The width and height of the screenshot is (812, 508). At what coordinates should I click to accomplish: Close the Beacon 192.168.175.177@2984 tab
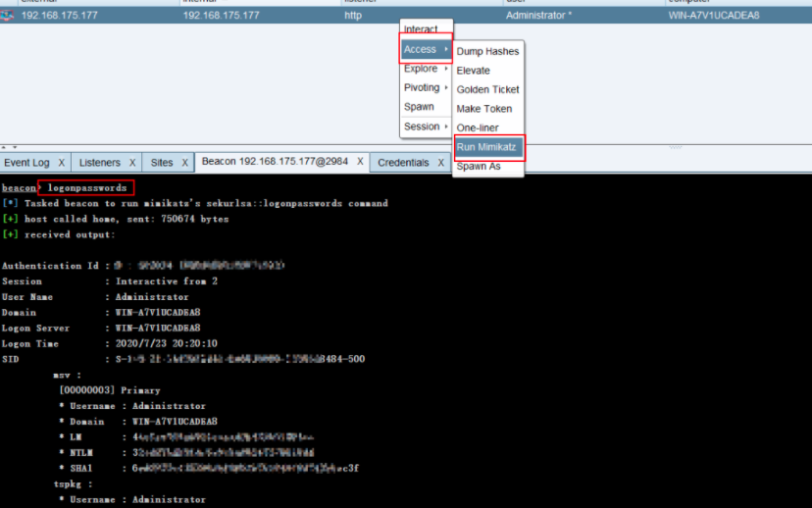coord(360,162)
